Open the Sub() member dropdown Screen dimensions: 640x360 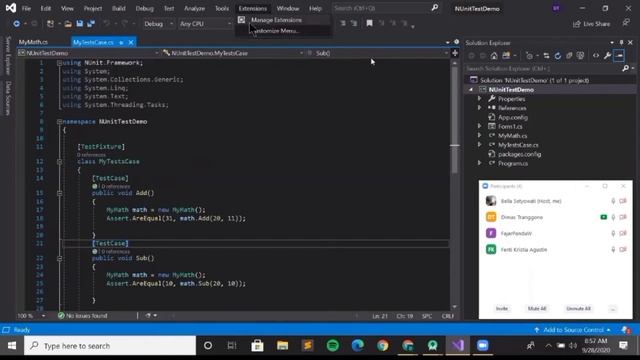(x=378, y=53)
